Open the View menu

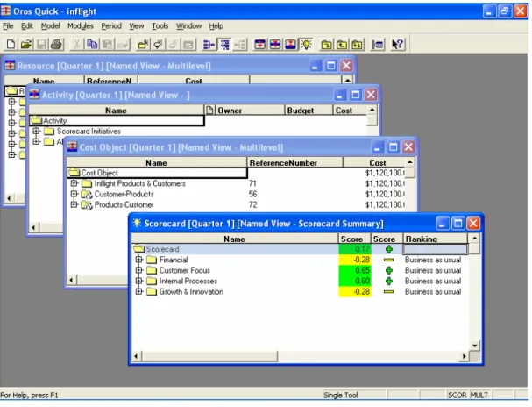(x=137, y=25)
